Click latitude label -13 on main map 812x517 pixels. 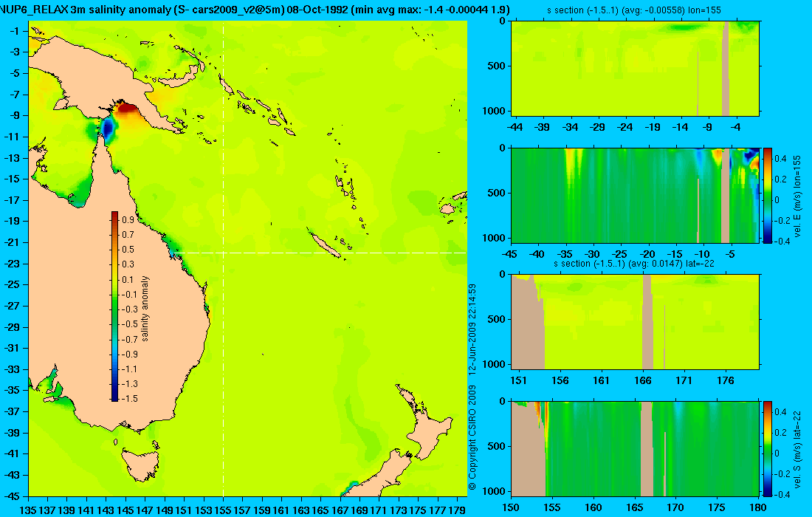tap(12, 158)
